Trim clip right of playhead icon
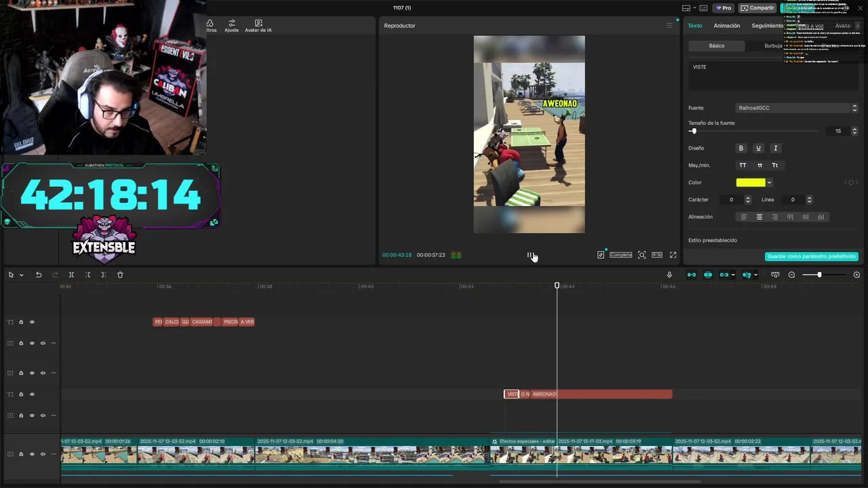Viewport: 868px width, 488px height. 103,274
